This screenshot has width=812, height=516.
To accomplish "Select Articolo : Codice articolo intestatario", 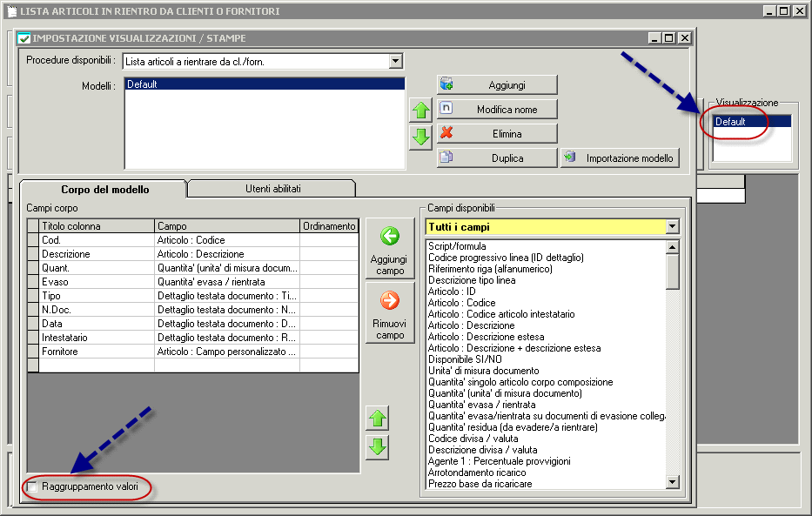I will pyautogui.click(x=501, y=314).
